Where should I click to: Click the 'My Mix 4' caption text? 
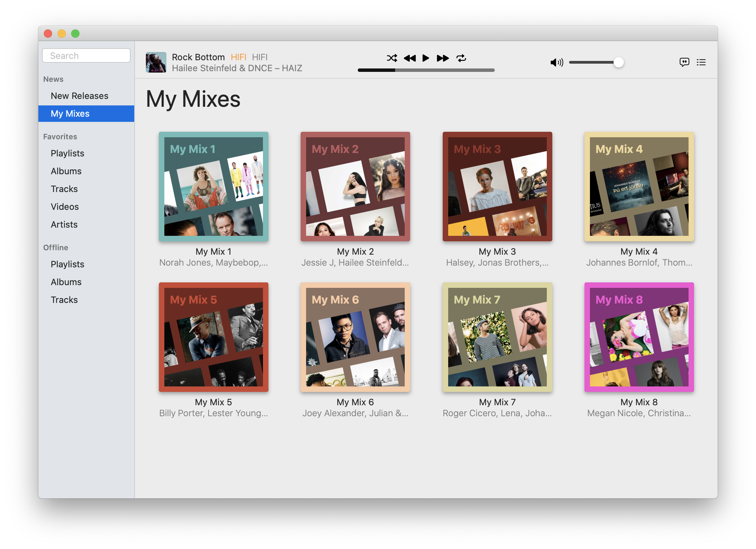639,252
